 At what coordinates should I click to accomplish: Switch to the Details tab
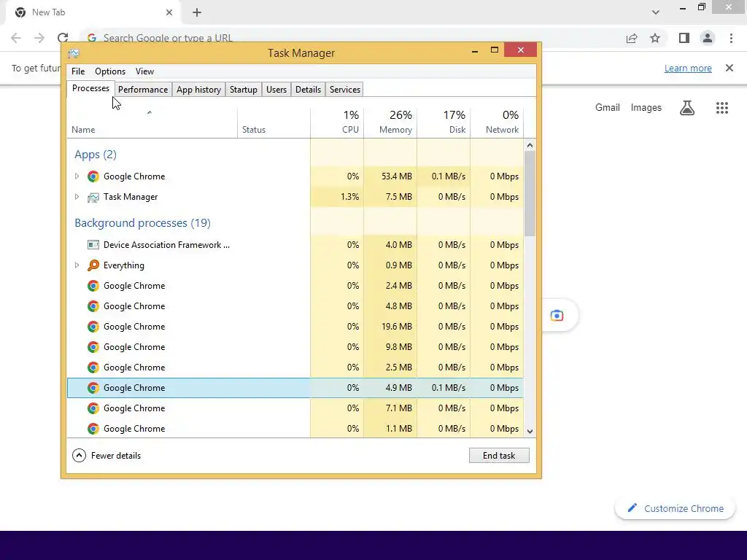click(309, 90)
